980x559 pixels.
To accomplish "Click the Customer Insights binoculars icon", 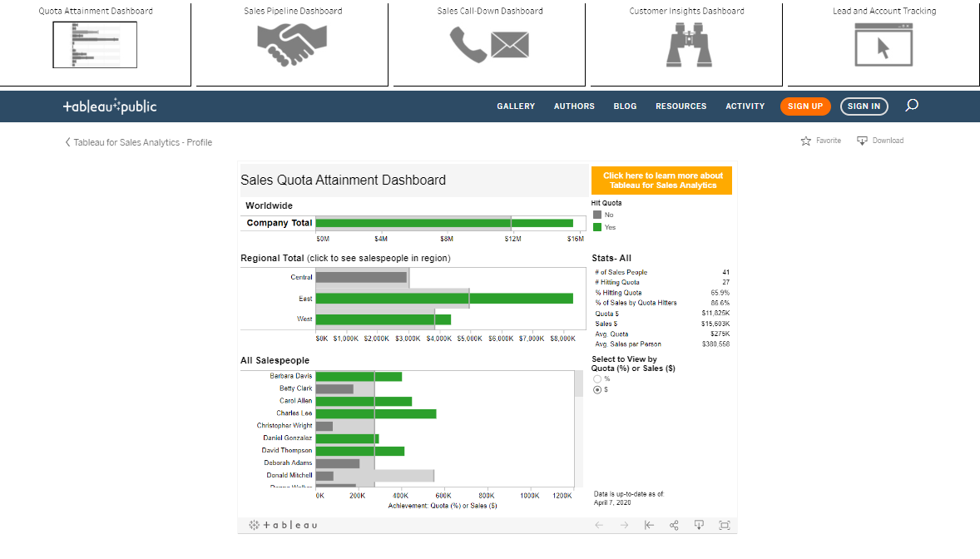I will click(689, 45).
